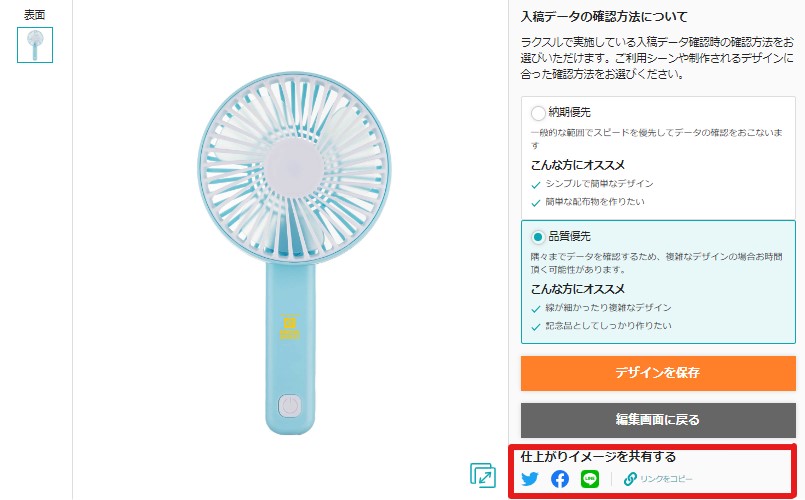Open the enlarged preview window icon
The image size is (805, 500).
click(x=483, y=475)
